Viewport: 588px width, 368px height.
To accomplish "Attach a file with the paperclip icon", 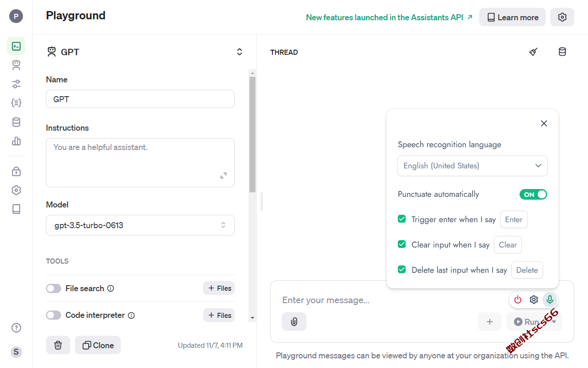I will coord(294,322).
